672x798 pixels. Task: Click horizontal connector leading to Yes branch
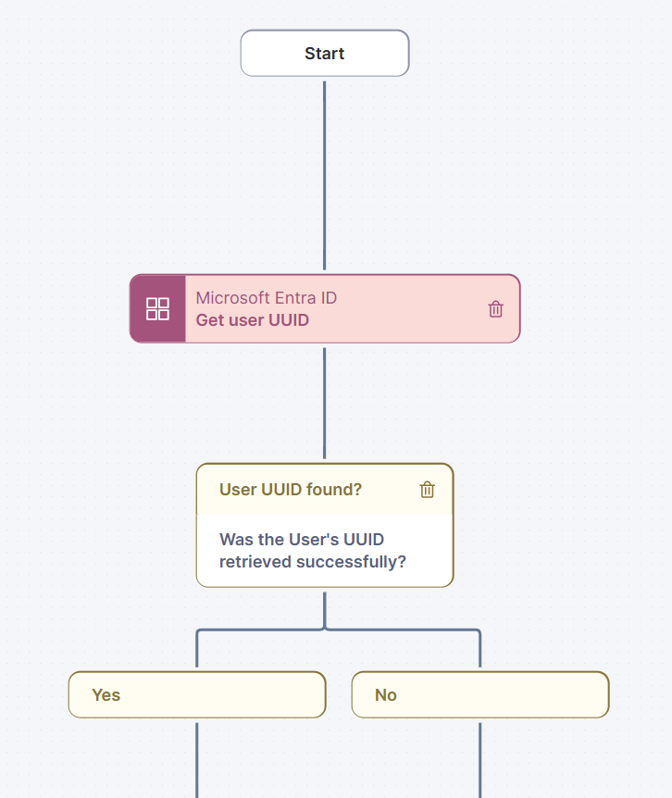[x=259, y=630]
